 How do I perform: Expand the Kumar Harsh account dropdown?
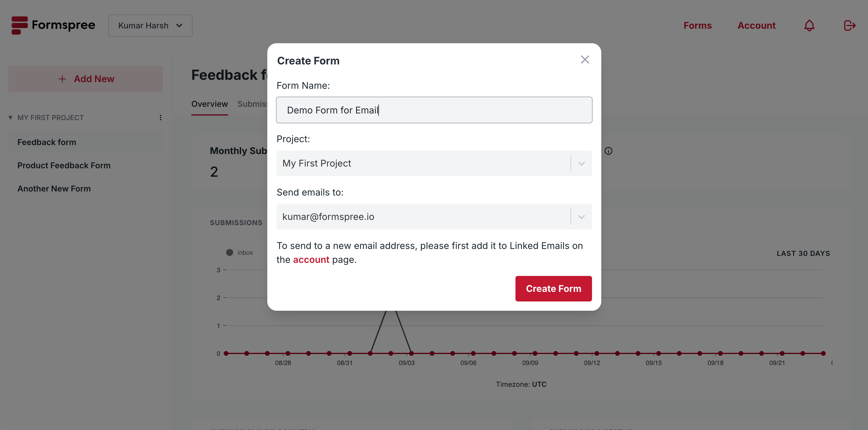click(x=150, y=25)
